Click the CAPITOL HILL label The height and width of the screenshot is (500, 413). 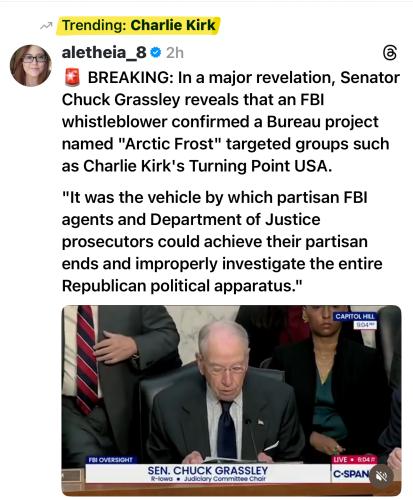(355, 316)
